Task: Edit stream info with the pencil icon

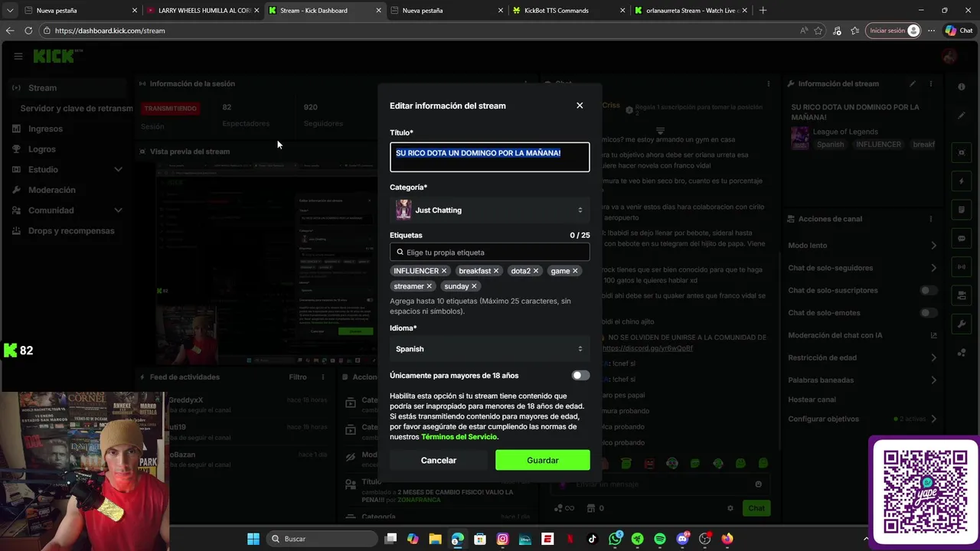Action: 913,83
